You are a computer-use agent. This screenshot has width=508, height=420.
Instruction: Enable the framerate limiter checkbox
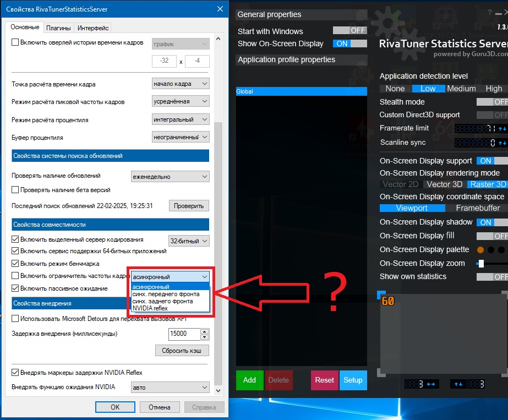click(15, 276)
